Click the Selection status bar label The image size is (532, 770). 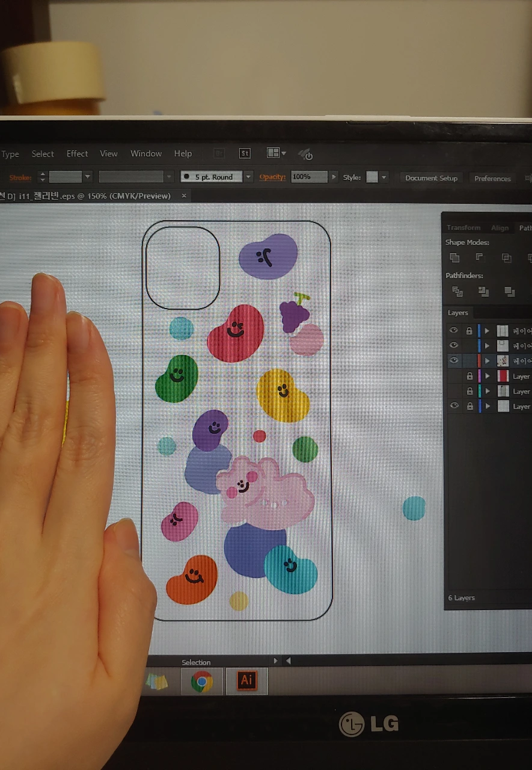click(x=196, y=662)
